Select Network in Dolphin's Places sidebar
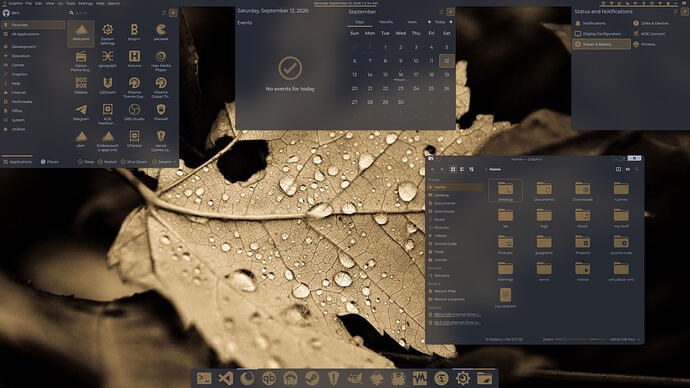 click(x=455, y=275)
